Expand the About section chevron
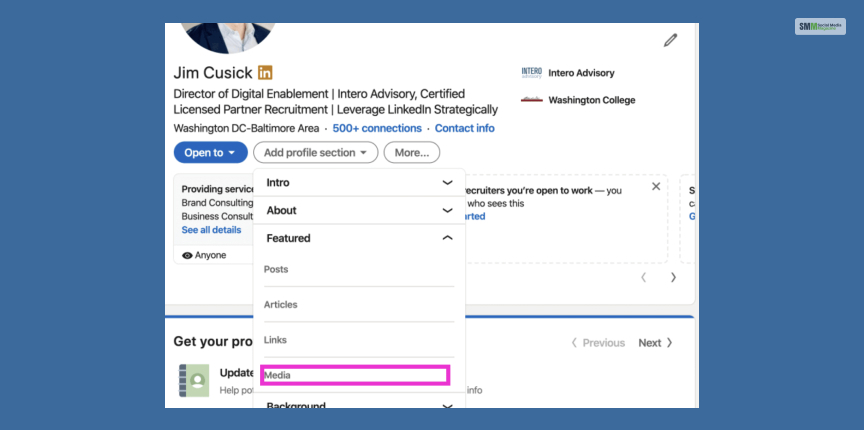This screenshot has height=430, width=864. (x=447, y=211)
